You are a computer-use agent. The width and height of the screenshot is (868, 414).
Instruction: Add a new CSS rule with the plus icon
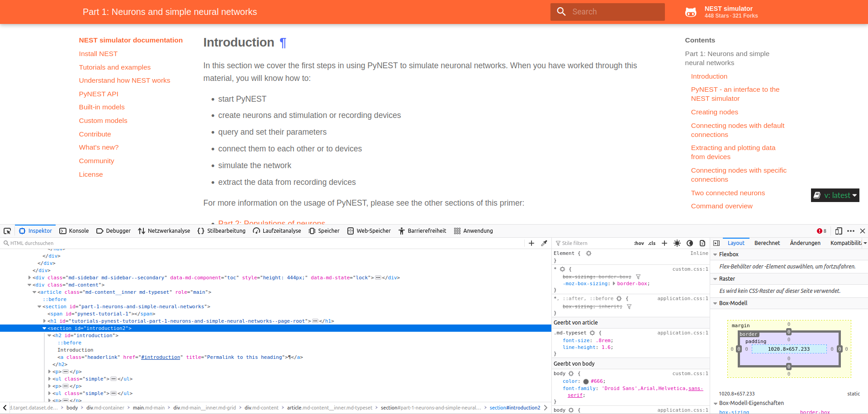tap(664, 243)
